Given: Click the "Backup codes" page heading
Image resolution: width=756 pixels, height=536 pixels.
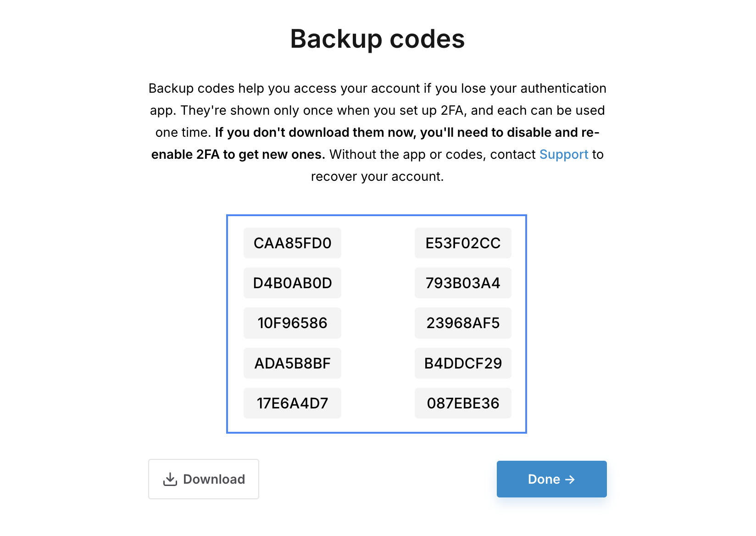Looking at the screenshot, I should point(378,39).
